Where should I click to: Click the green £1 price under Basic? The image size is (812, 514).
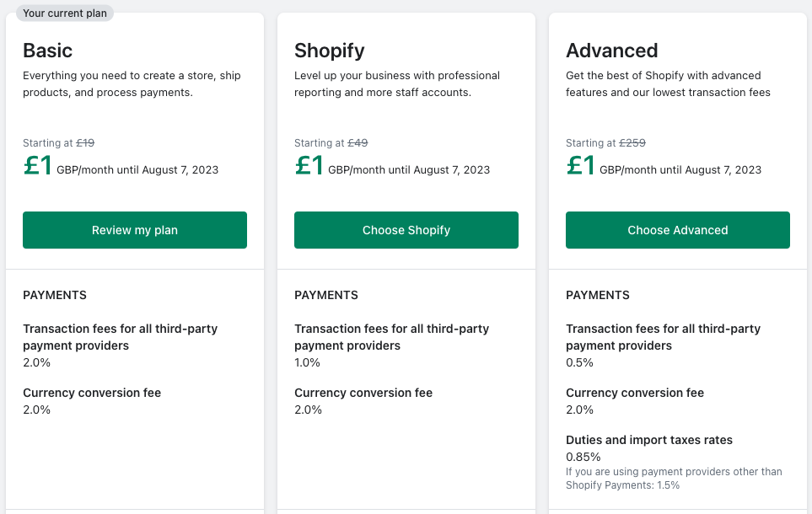pyautogui.click(x=38, y=166)
